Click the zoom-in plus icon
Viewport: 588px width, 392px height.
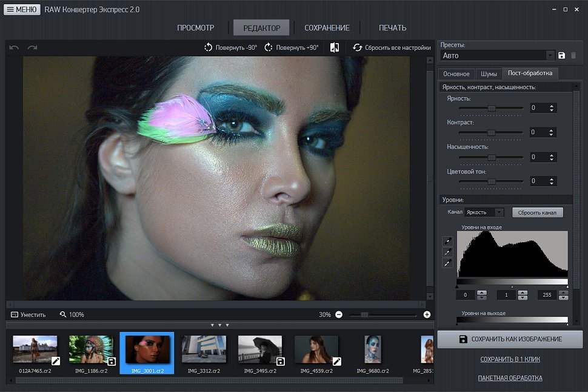[x=427, y=315]
